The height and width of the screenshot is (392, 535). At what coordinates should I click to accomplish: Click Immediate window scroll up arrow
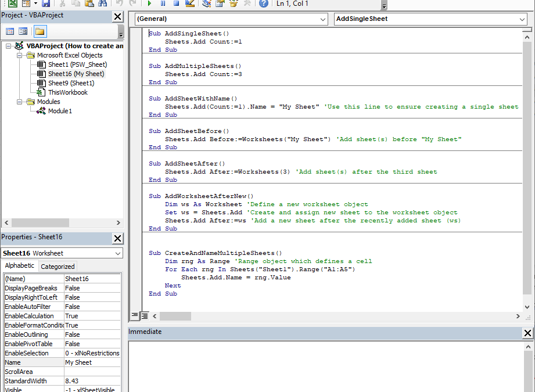pyautogui.click(x=528, y=347)
